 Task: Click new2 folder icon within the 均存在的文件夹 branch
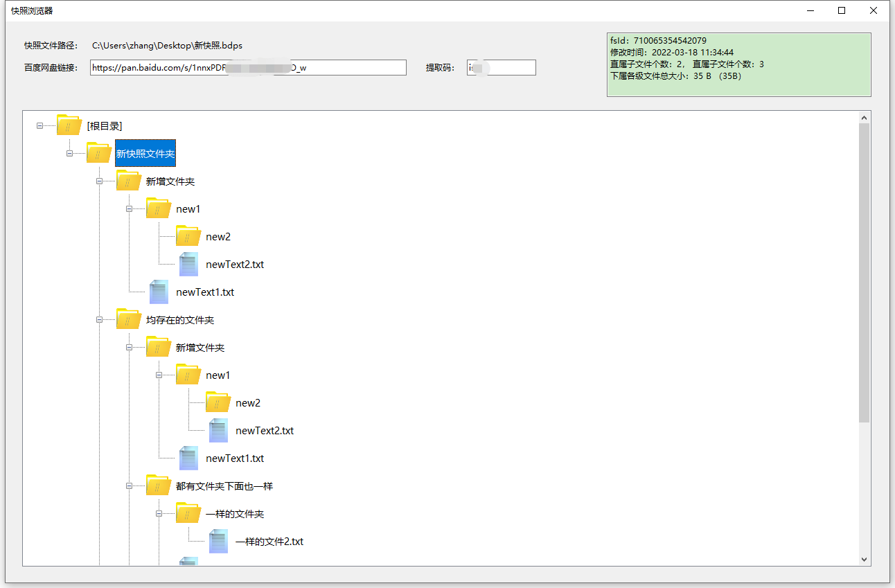(x=218, y=402)
